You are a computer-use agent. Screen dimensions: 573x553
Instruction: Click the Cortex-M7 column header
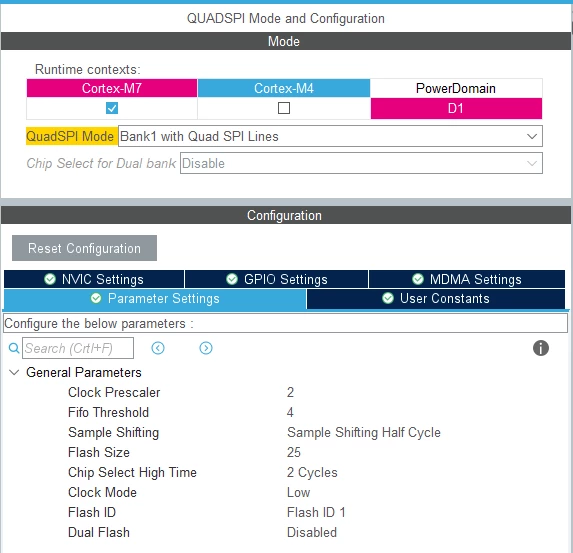(x=112, y=88)
